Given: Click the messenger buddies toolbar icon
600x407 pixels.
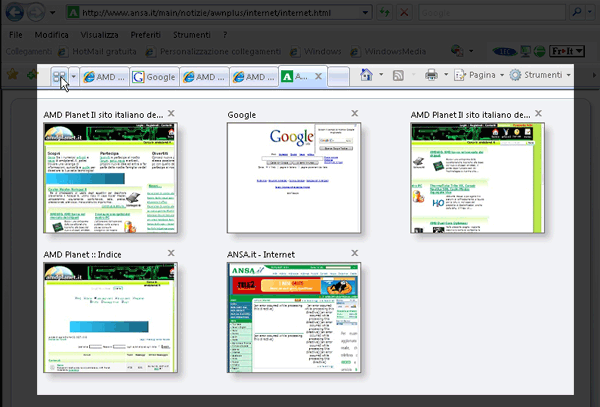Looking at the screenshot, I should click(x=457, y=50).
